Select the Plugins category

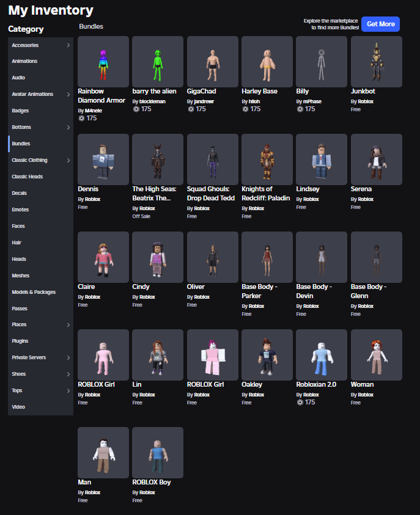(41, 341)
